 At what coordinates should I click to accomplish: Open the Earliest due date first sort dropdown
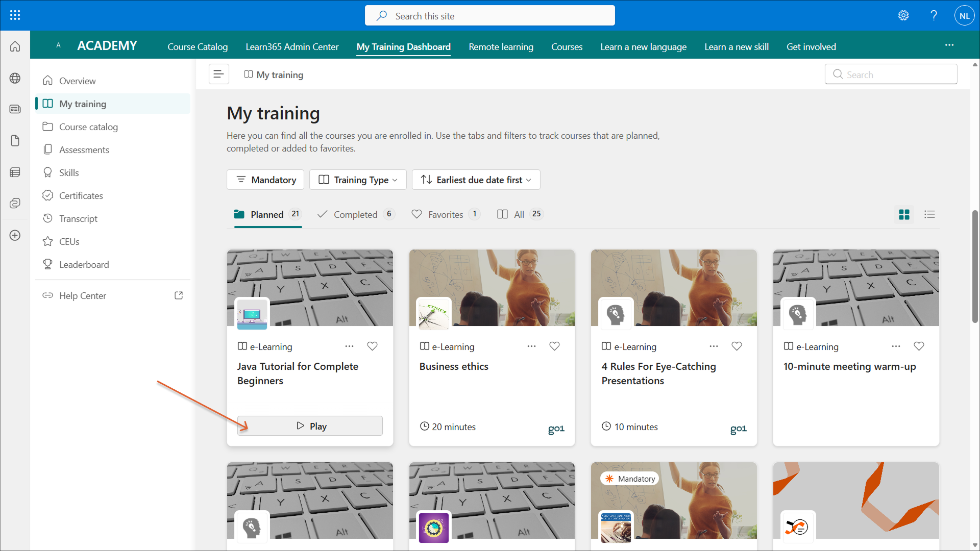click(476, 180)
